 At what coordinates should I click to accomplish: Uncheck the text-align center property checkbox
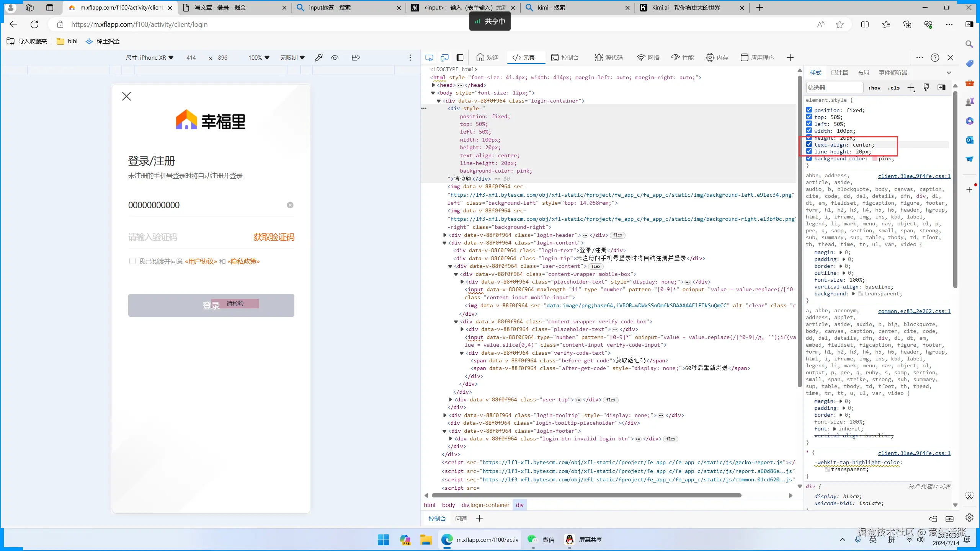click(x=809, y=145)
